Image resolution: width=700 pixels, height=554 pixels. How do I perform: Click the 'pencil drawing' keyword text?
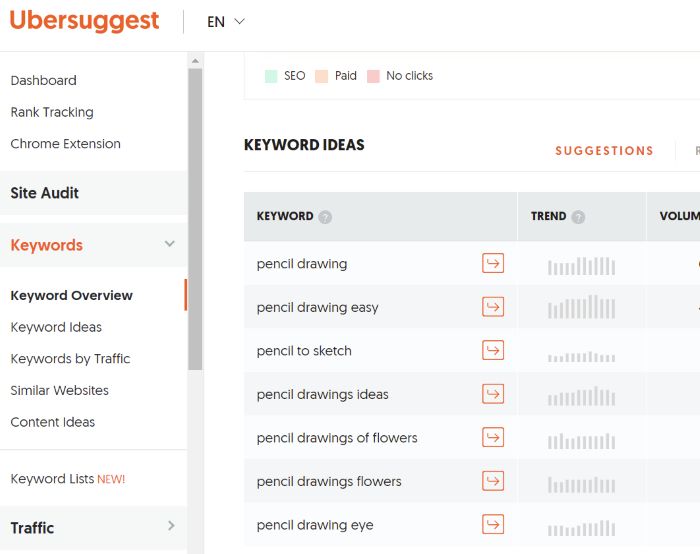coord(302,264)
